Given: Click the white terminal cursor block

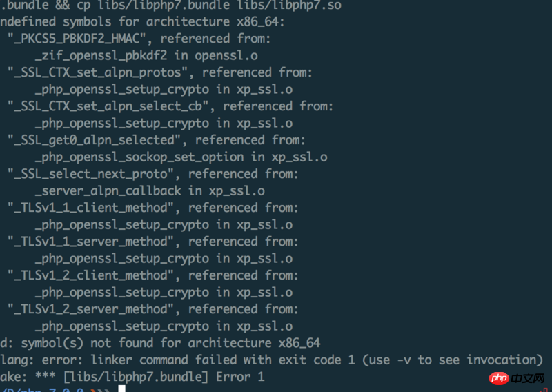Looking at the screenshot, I should [122, 389].
